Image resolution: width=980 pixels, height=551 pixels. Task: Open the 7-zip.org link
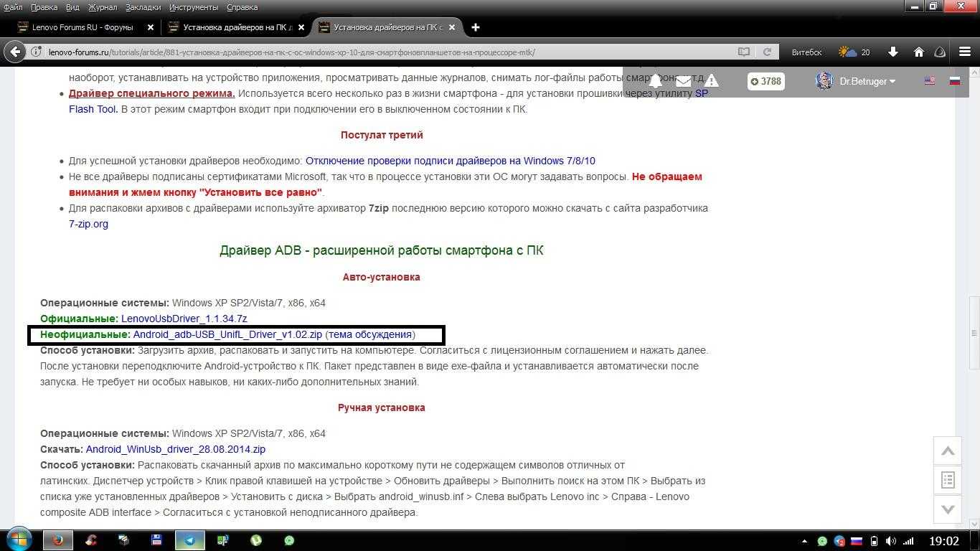click(x=88, y=224)
